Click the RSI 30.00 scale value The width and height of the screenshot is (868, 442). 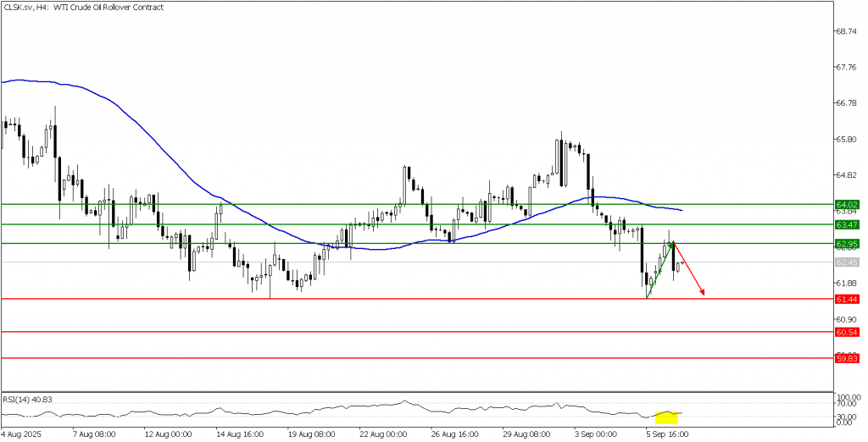pyautogui.click(x=847, y=417)
